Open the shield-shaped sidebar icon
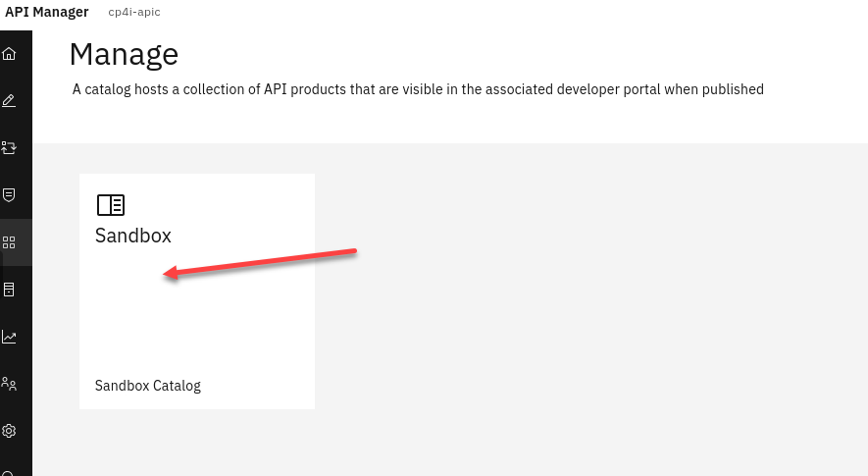Viewport: 868px width, 476px height. point(9,195)
